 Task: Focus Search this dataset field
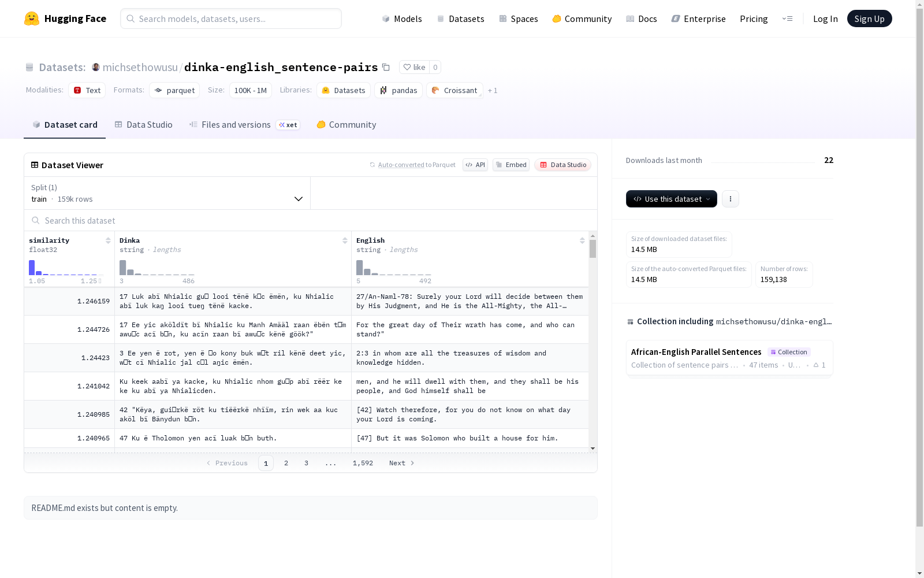[x=311, y=220]
